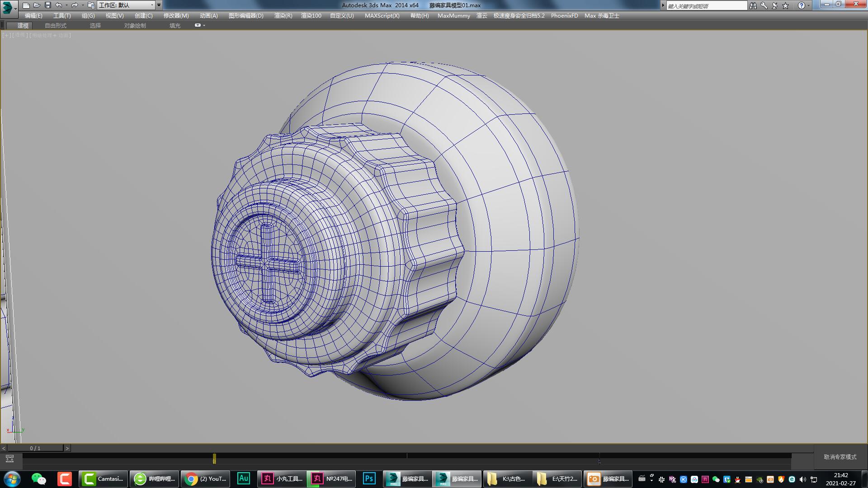Open the 修改器(M) menu

(x=176, y=15)
